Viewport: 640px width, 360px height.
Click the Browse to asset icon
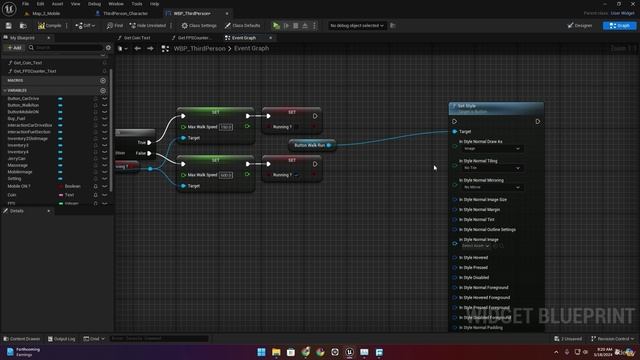pos(23,26)
